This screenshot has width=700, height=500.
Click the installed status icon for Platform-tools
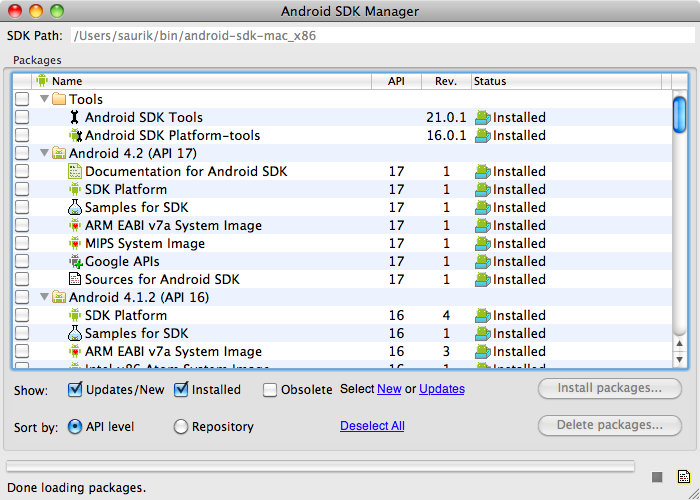pos(483,135)
